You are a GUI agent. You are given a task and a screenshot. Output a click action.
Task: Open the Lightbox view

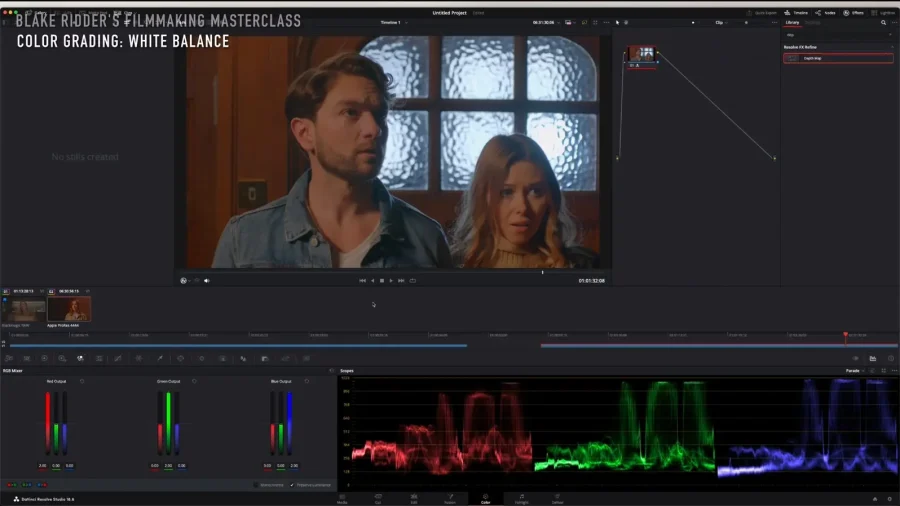coord(883,13)
